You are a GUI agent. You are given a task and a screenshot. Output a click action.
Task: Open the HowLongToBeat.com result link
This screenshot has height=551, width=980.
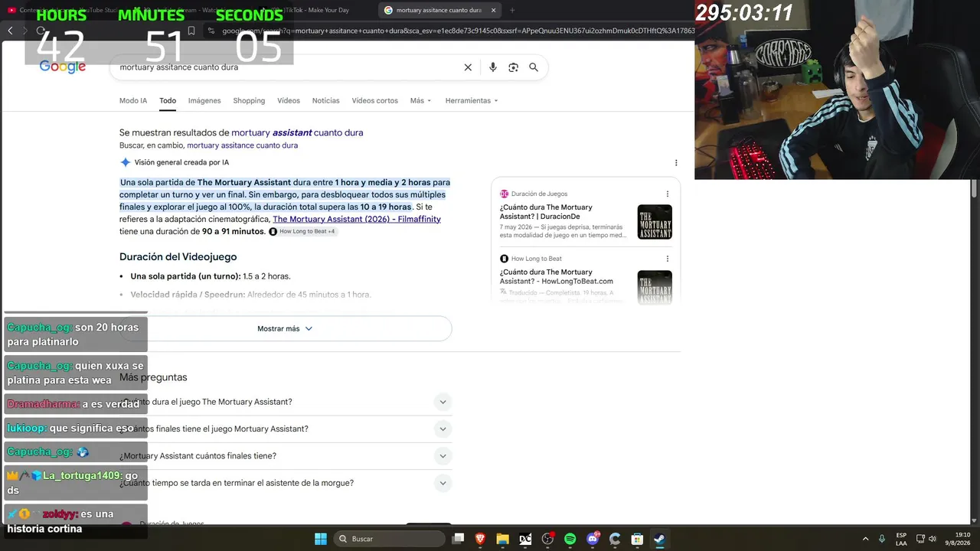tap(557, 276)
